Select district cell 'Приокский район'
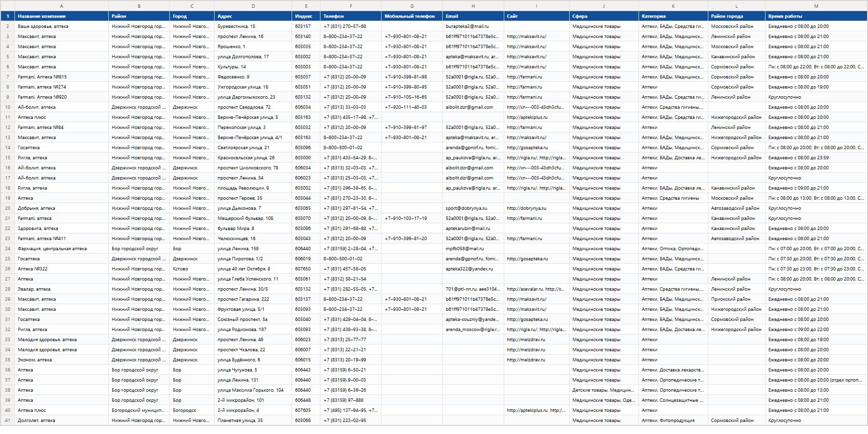 point(737,299)
